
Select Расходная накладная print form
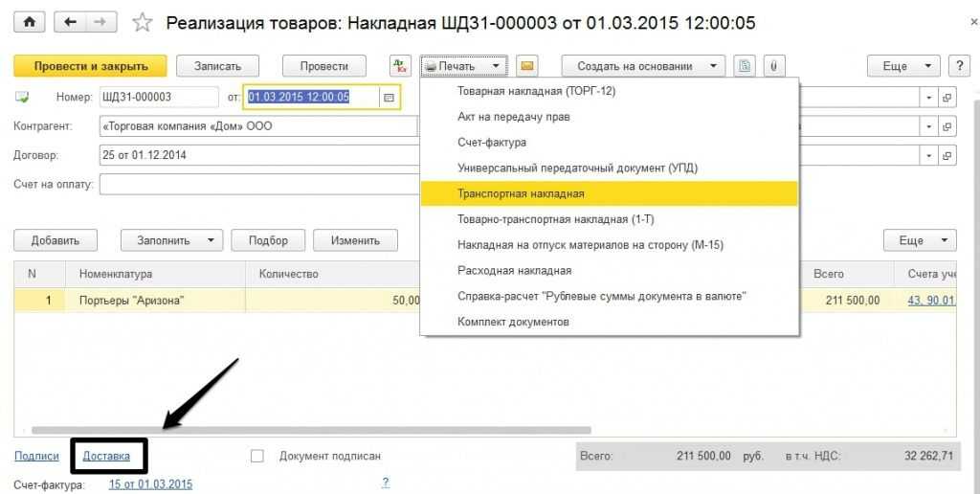point(610,271)
